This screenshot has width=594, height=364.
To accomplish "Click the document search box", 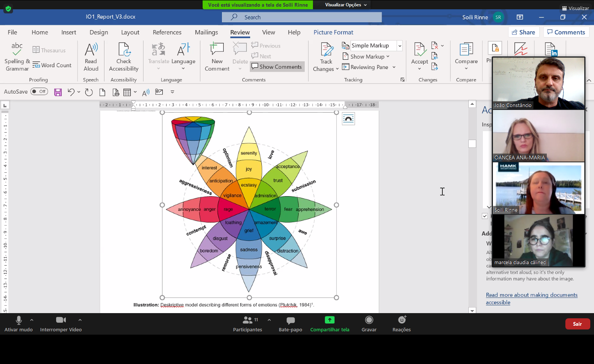I will pos(302,17).
